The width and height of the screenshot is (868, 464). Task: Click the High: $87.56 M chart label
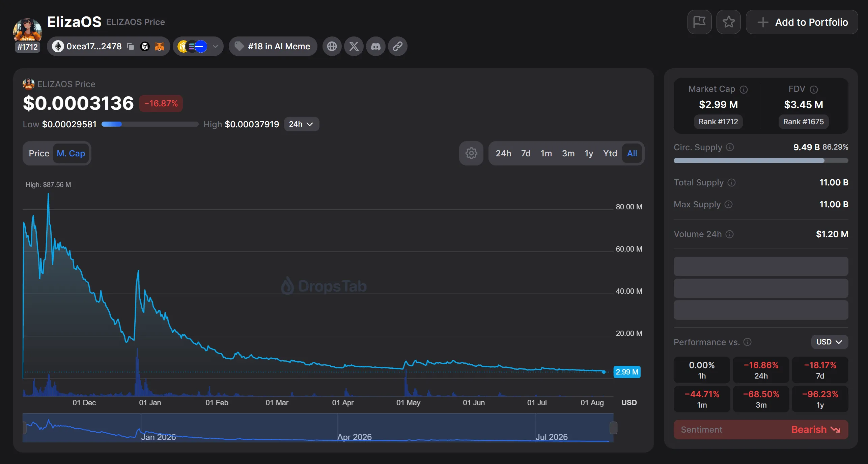click(48, 185)
